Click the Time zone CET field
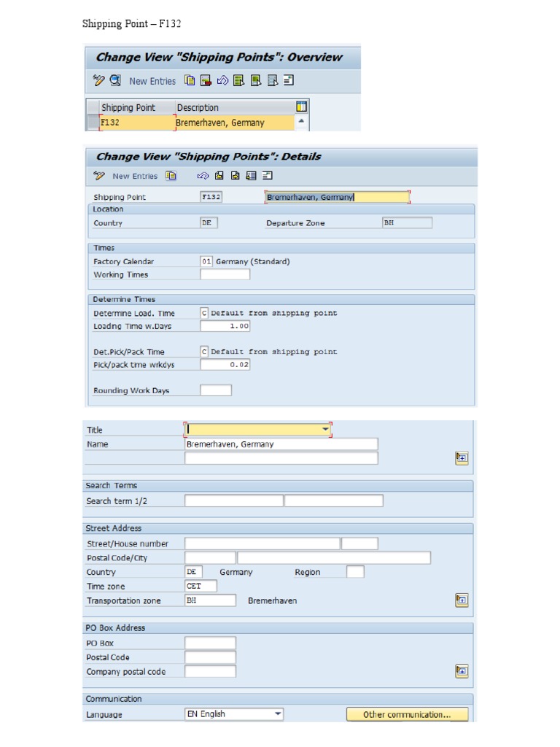Viewport: 560px width, 747px height. 201,586
